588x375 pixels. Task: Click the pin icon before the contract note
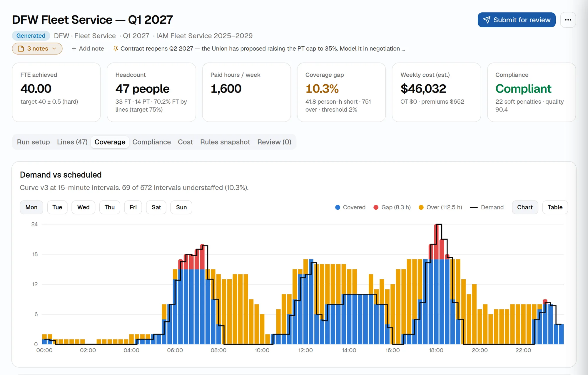coord(116,48)
